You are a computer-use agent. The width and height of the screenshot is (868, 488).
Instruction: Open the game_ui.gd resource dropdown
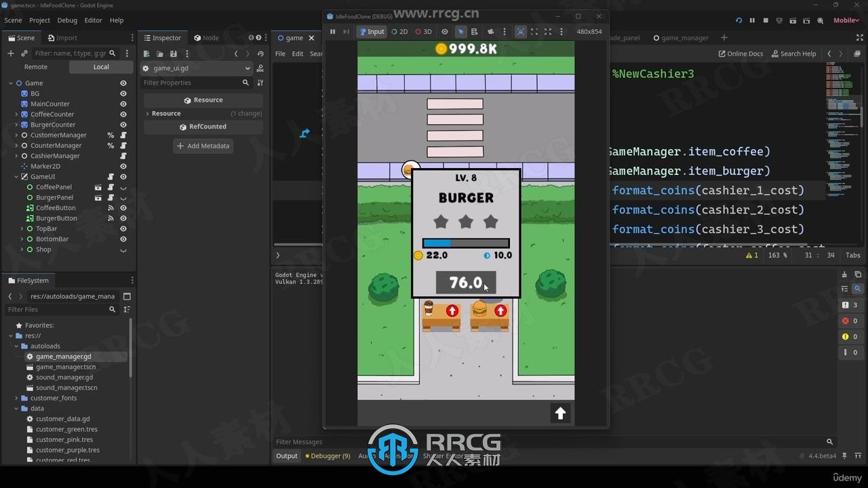196,68
